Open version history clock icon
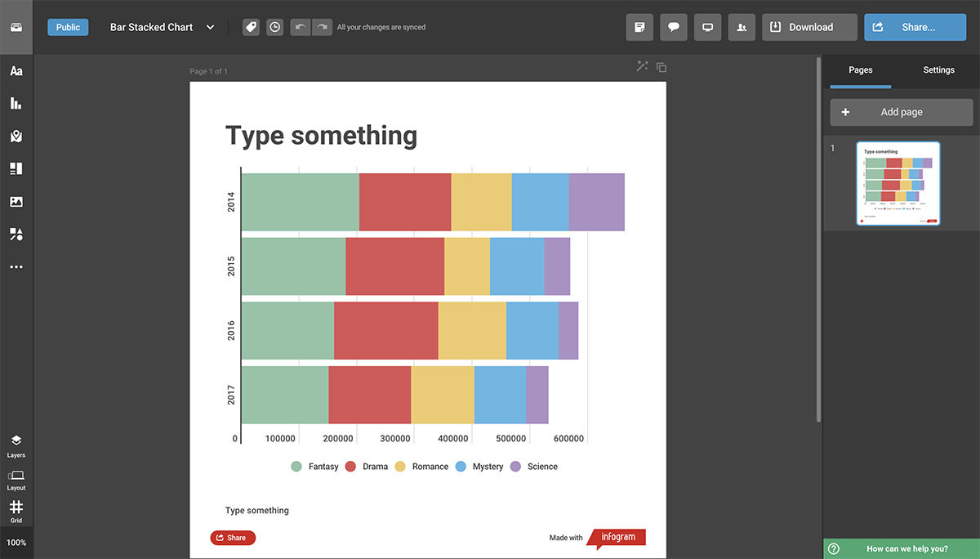This screenshot has width=980, height=559. 275,27
